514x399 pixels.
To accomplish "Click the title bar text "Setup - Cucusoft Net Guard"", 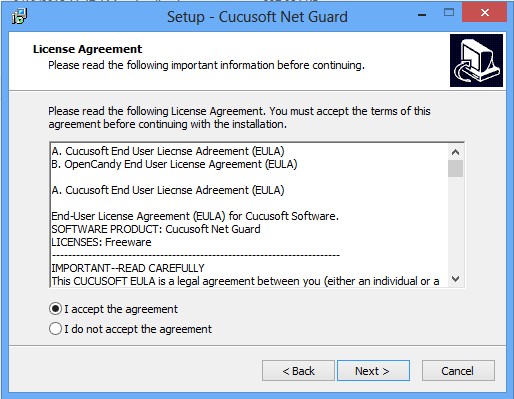I will coord(257,17).
